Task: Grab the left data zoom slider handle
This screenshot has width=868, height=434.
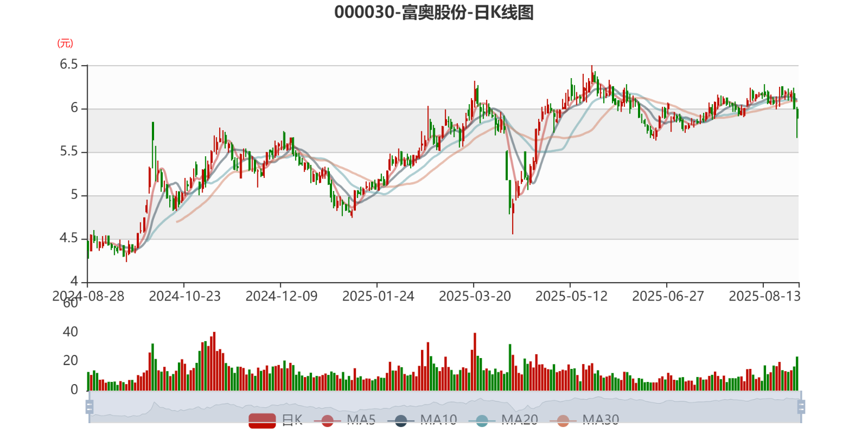Action: (90, 407)
